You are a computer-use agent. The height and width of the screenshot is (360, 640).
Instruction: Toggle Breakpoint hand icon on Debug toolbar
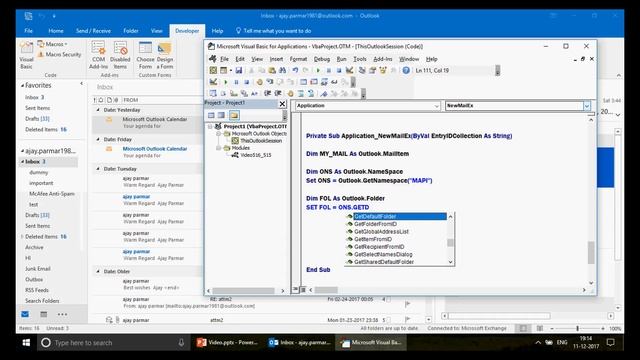point(260,82)
